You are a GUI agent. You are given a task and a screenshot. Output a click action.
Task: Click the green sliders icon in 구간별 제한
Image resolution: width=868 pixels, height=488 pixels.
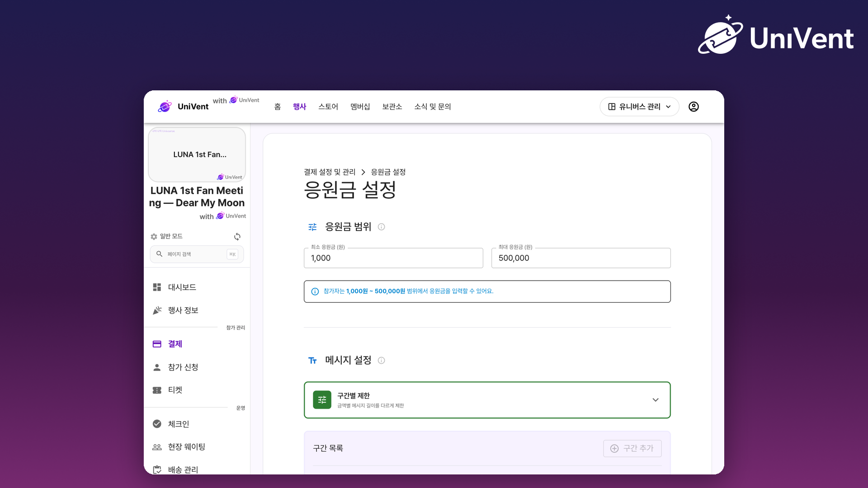coord(322,400)
